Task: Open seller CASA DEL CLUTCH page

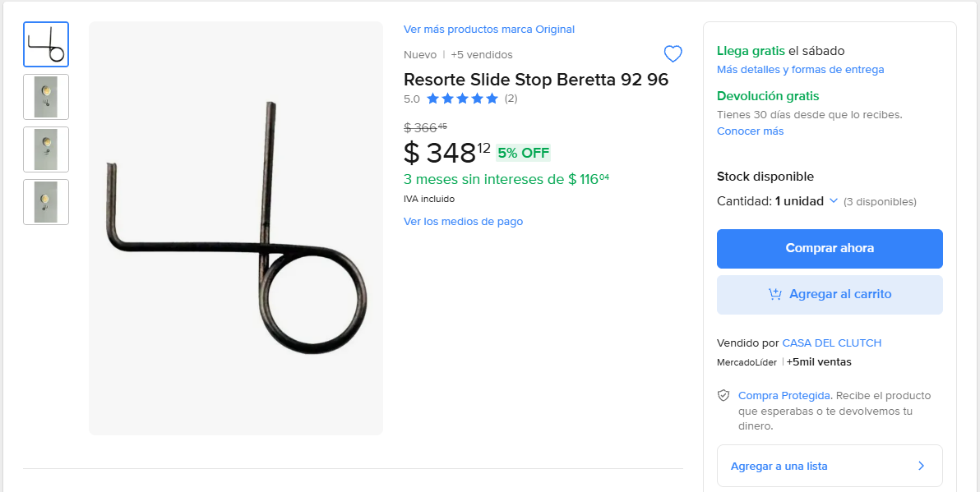Action: 831,343
